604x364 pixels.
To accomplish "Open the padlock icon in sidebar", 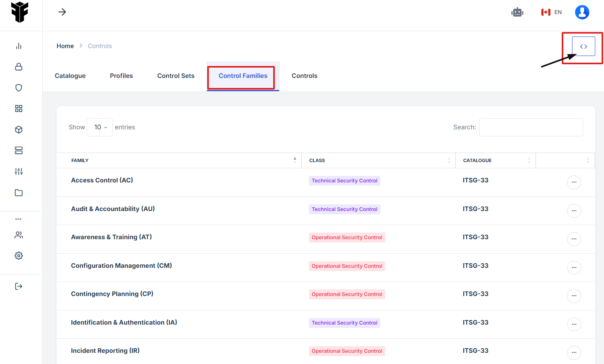I will pos(19,67).
